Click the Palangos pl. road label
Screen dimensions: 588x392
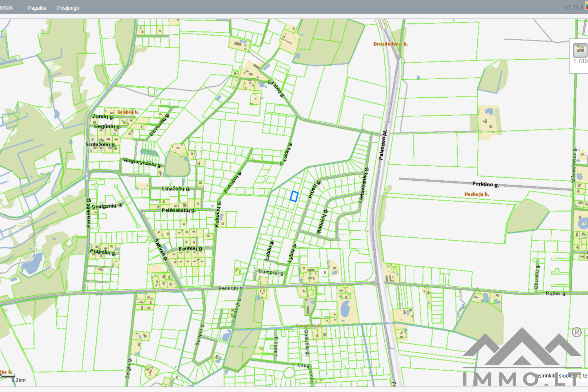383,145
